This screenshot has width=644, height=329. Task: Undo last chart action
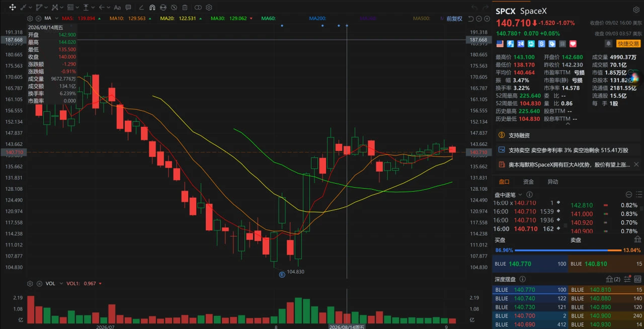point(474,8)
